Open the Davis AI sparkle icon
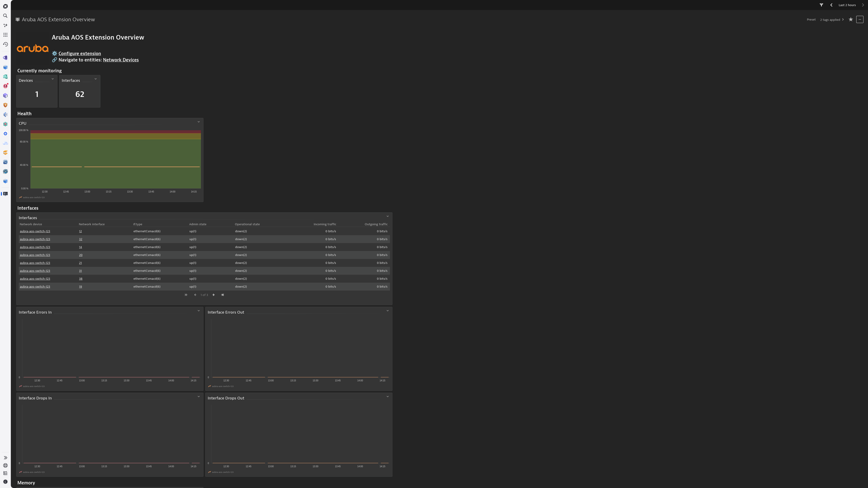The height and width of the screenshot is (488, 868). point(5,25)
